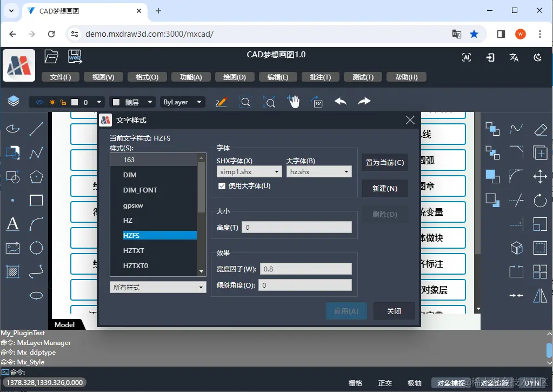Activate the Move tool (four-arrow icon)
The width and height of the screenshot is (553, 392).
[x=541, y=176]
